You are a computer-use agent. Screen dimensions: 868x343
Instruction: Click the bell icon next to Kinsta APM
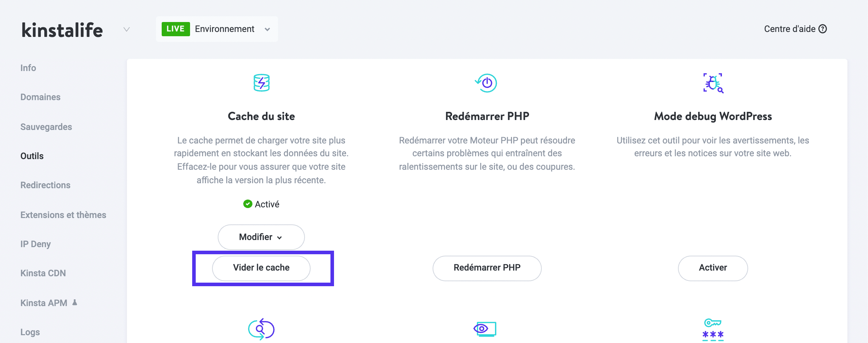click(74, 302)
